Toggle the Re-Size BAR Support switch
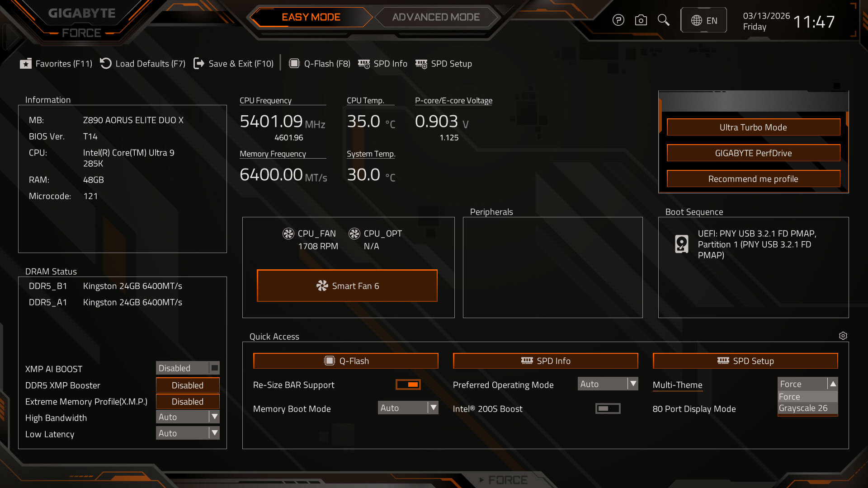The image size is (868, 488). coord(408,385)
